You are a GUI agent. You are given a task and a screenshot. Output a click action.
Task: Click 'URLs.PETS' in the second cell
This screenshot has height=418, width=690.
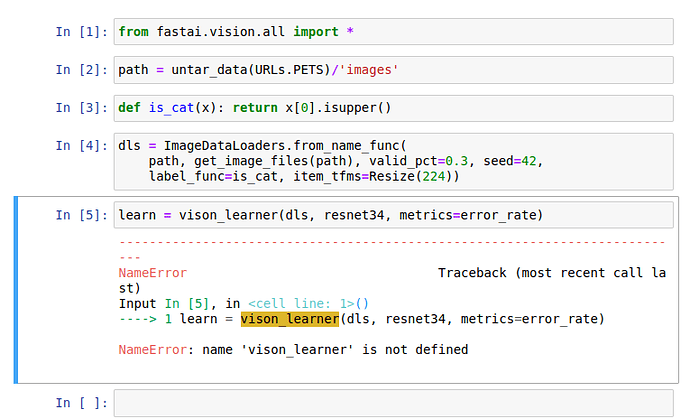point(289,70)
